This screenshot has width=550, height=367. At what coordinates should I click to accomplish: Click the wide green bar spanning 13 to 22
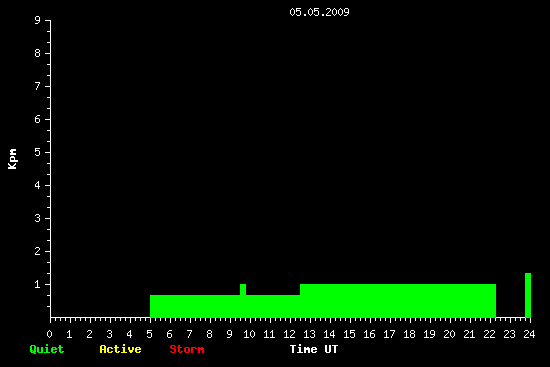click(398, 301)
